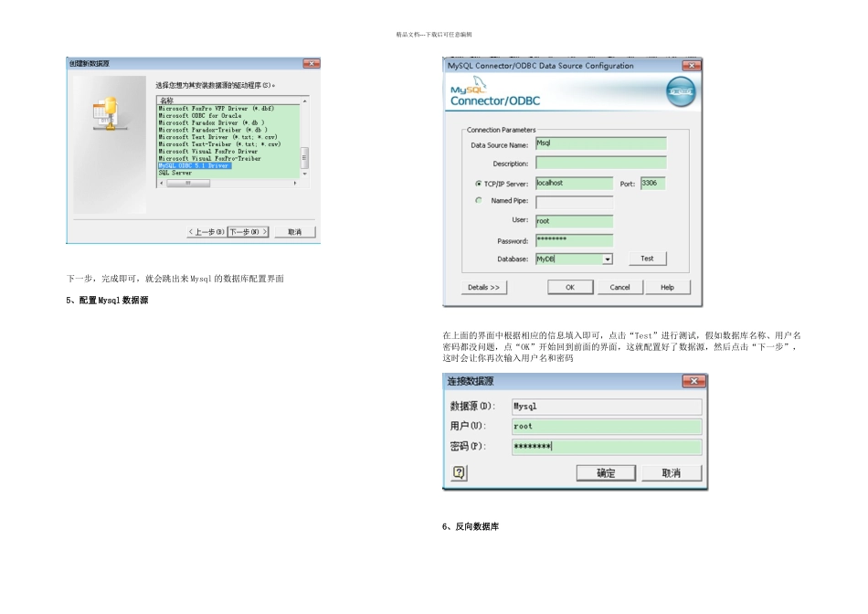This screenshot has height=614, width=868.
Task: Click 取消 in the 创建新数据源 dialog
Action: [x=294, y=232]
